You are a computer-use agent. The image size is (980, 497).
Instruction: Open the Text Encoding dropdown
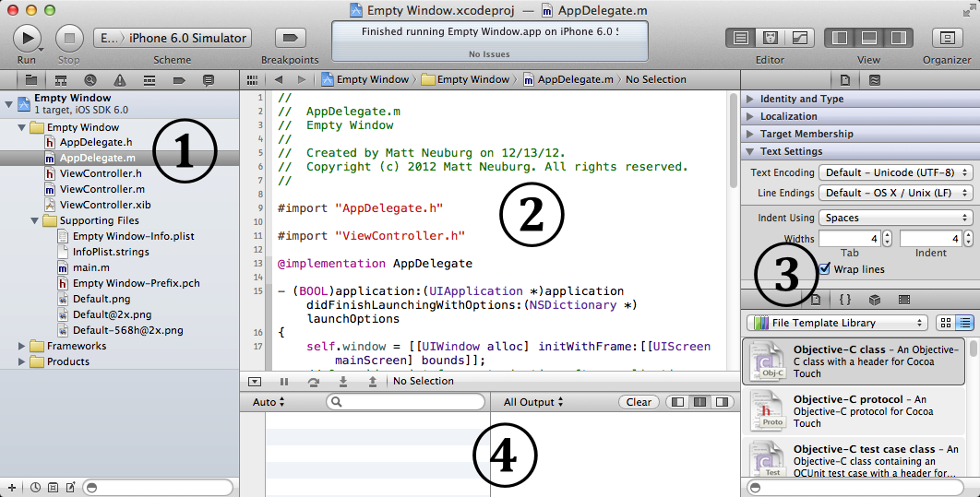pos(896,172)
